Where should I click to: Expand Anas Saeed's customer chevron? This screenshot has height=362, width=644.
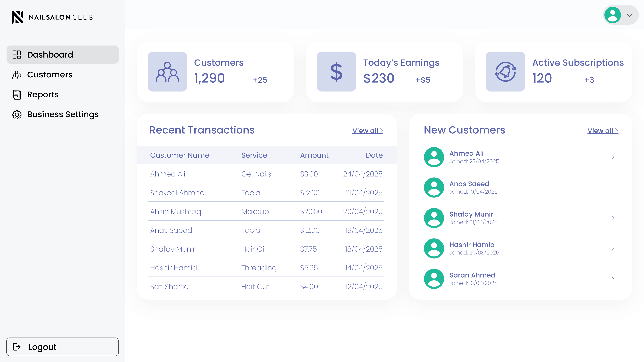(x=612, y=188)
